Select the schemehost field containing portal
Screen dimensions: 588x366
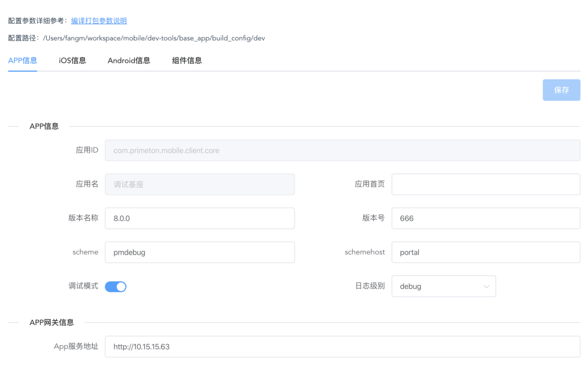(x=485, y=252)
